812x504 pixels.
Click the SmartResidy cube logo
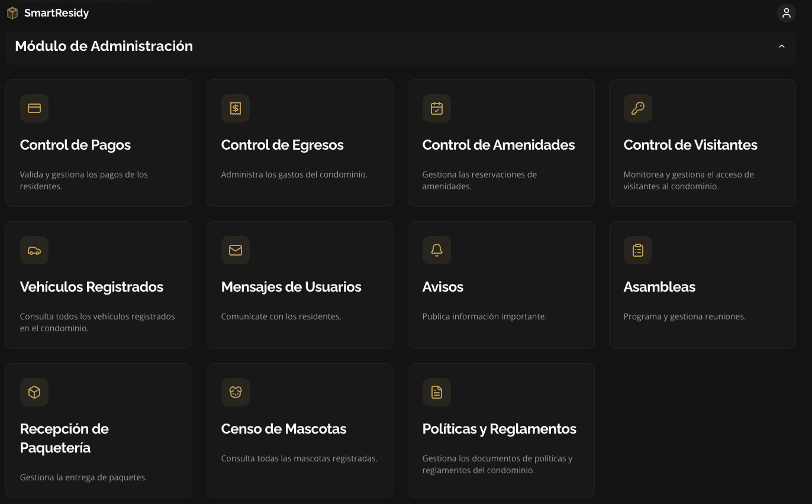coord(12,12)
